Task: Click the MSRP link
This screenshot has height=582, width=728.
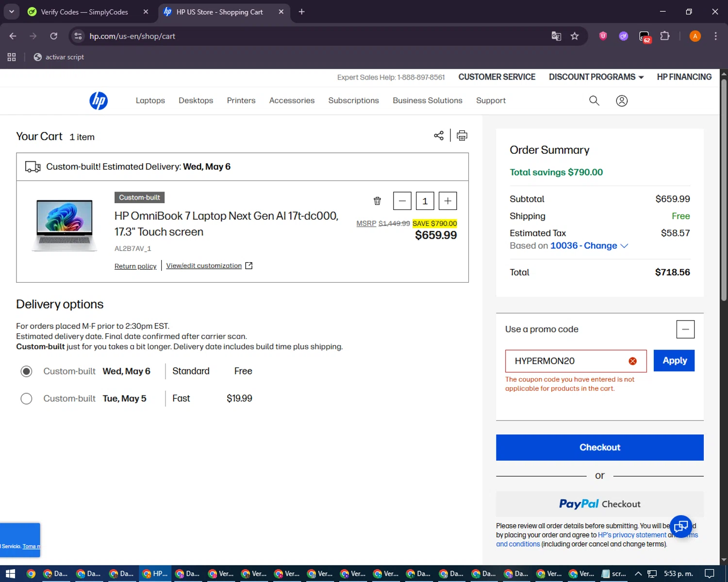Action: pyautogui.click(x=366, y=224)
